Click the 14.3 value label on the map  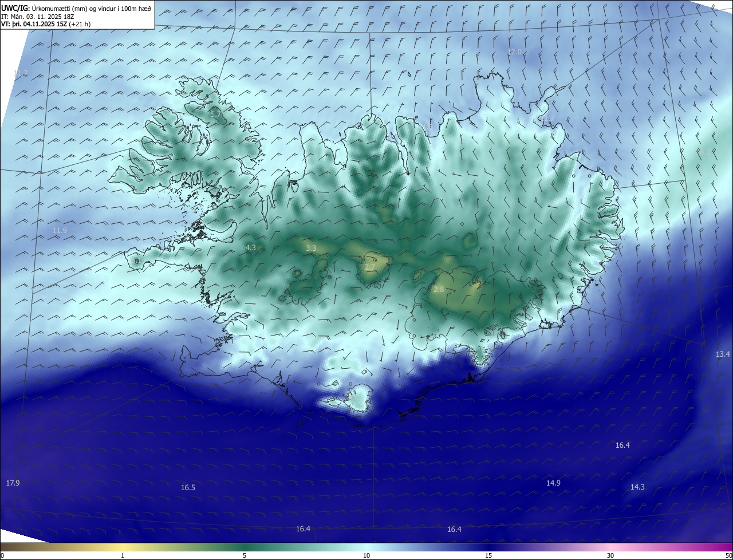tap(637, 487)
